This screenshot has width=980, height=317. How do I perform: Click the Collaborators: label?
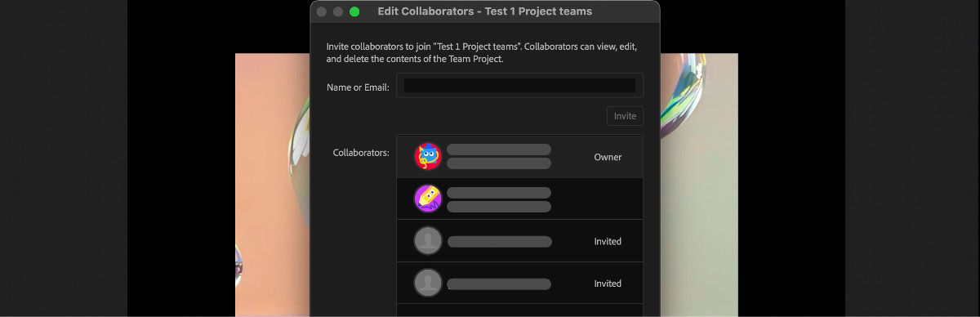(361, 153)
